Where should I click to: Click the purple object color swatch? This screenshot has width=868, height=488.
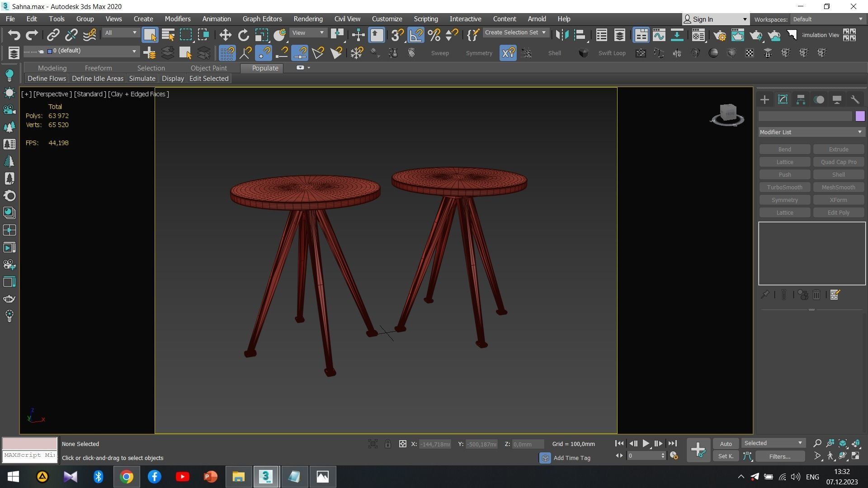860,117
